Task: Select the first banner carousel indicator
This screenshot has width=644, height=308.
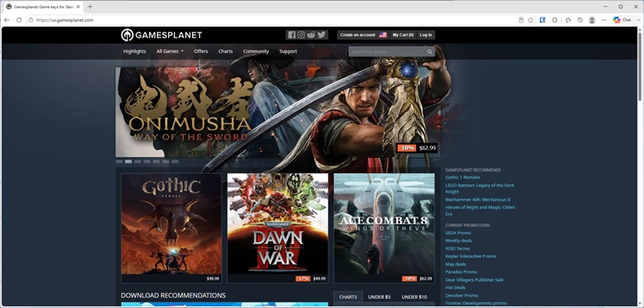Action: tap(119, 161)
